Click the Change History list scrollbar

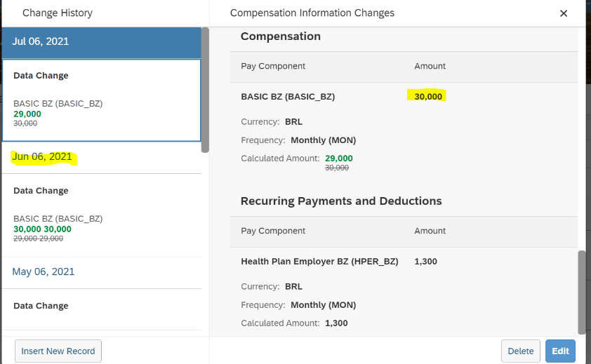click(205, 90)
